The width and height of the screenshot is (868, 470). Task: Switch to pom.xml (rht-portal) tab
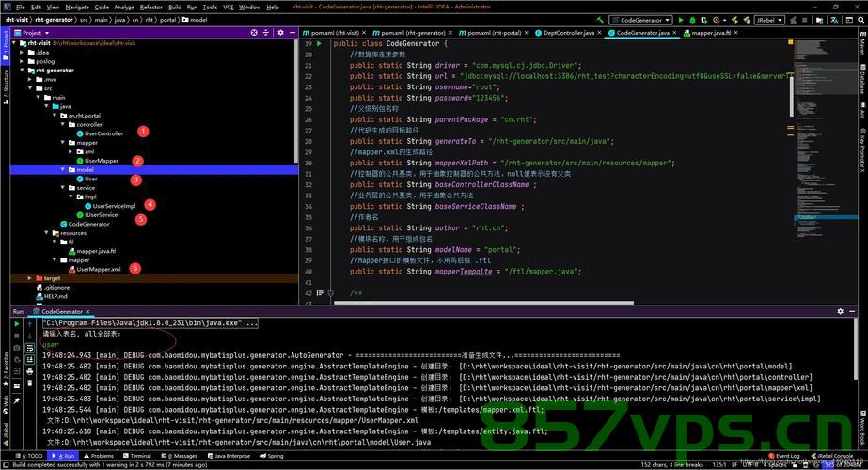click(494, 33)
